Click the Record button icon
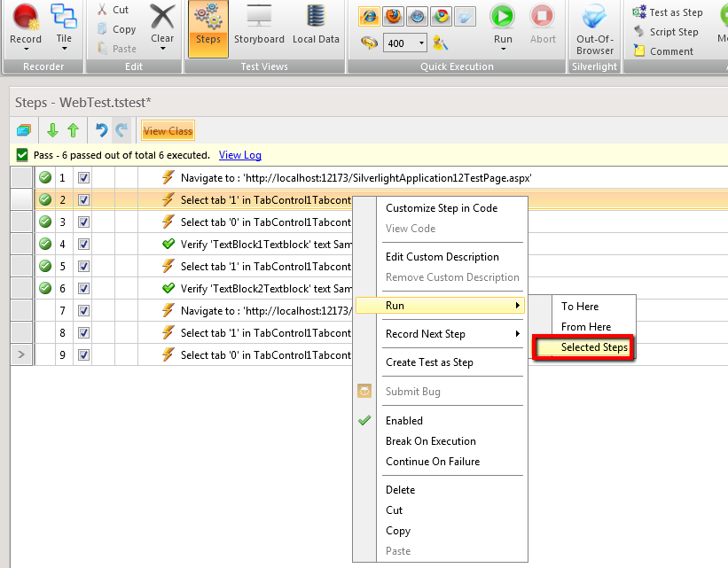The height and width of the screenshot is (568, 728). pyautogui.click(x=26, y=18)
